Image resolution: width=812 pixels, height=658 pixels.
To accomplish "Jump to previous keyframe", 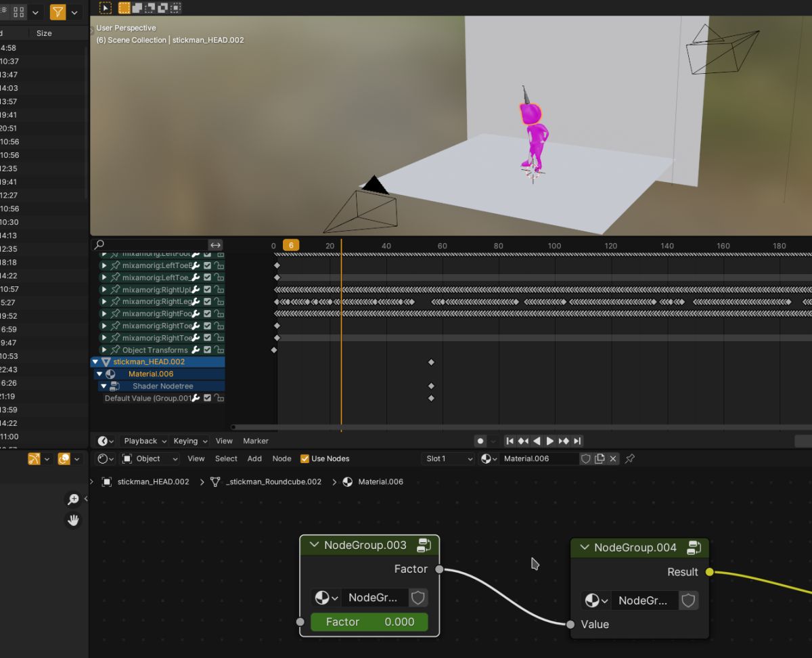I will (523, 441).
